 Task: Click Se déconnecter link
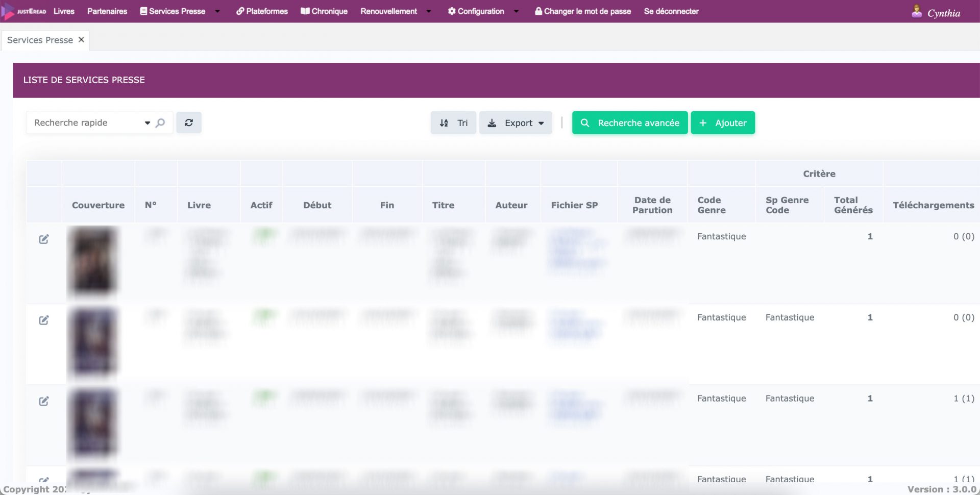[x=671, y=11]
